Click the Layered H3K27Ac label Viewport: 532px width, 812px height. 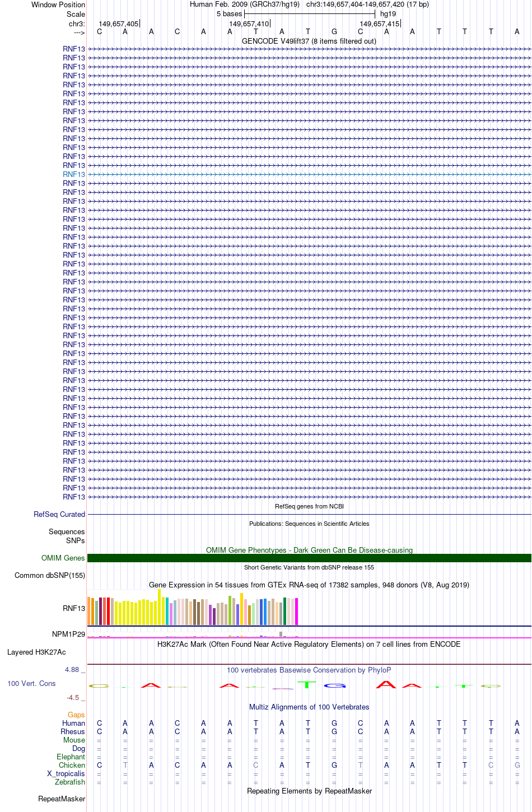click(x=36, y=652)
